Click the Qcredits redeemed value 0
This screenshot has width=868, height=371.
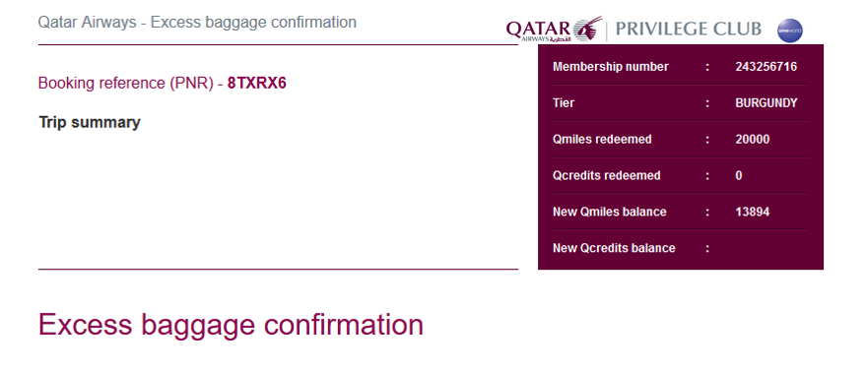coord(739,176)
